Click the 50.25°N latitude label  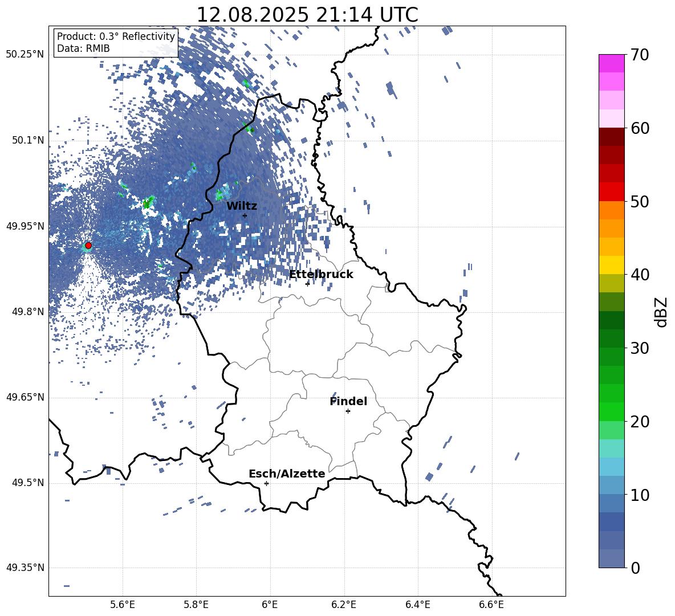[25, 55]
